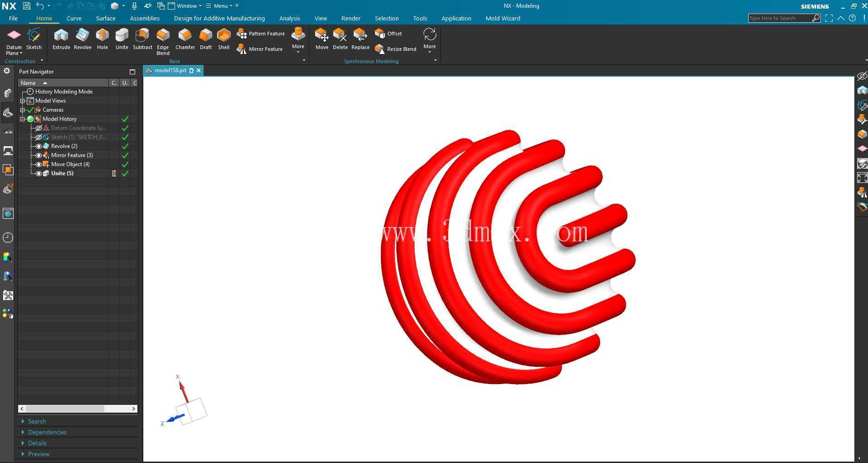Open the File menu

[13, 18]
